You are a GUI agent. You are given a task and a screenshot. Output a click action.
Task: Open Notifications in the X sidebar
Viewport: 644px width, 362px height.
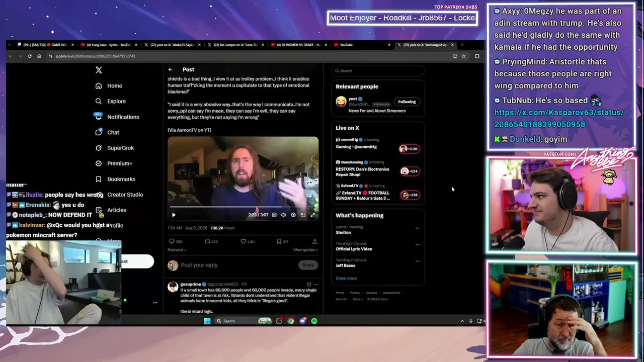(x=117, y=117)
